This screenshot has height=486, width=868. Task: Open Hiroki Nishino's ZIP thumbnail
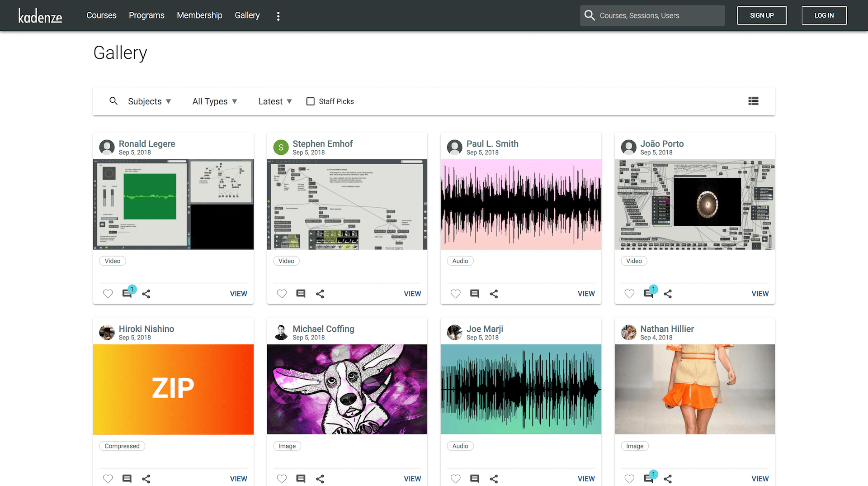click(173, 389)
